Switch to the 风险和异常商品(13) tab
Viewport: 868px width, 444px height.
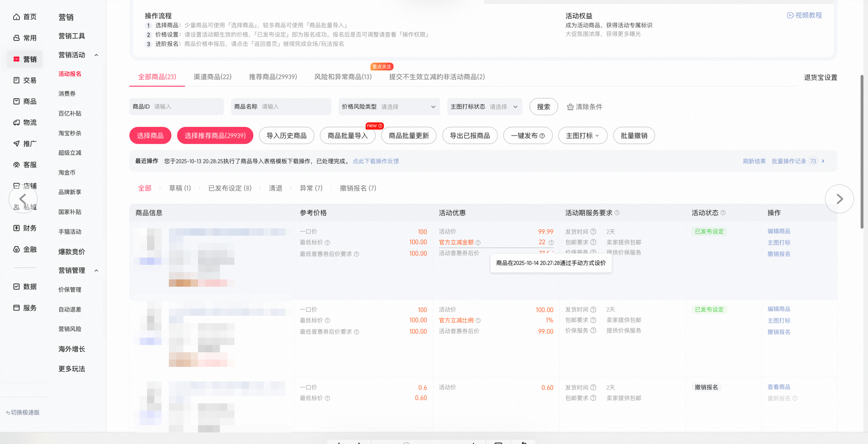point(343,77)
